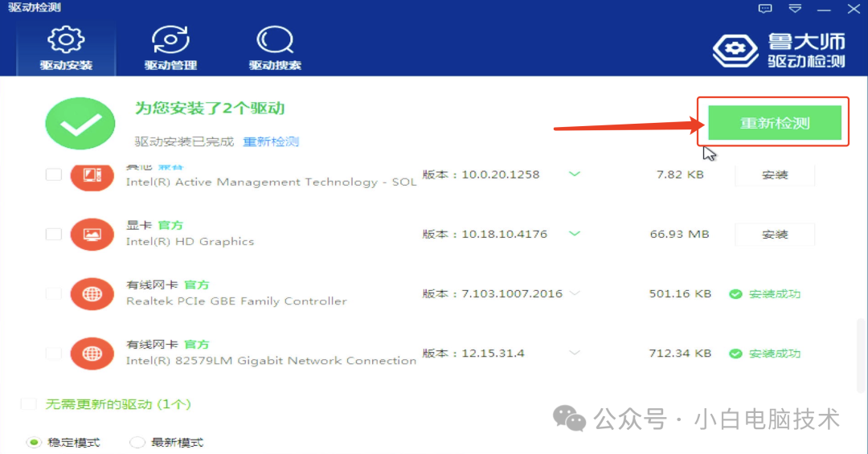Minimize the 驱动检测 window
Viewport: 868px width, 454px height.
824,9
